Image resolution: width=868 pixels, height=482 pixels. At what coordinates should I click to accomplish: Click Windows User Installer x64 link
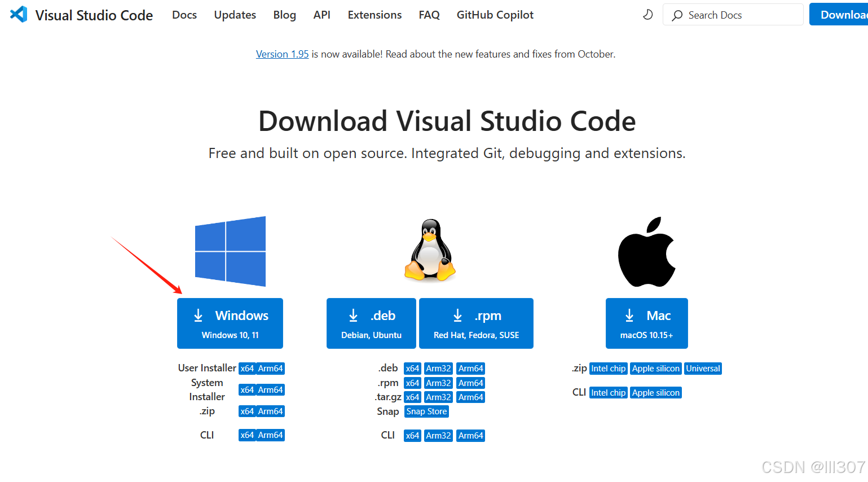point(247,369)
